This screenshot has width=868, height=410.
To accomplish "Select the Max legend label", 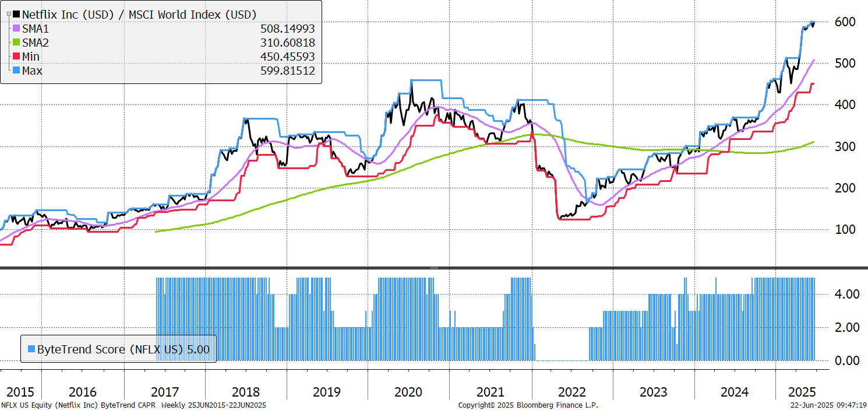I will (33, 71).
